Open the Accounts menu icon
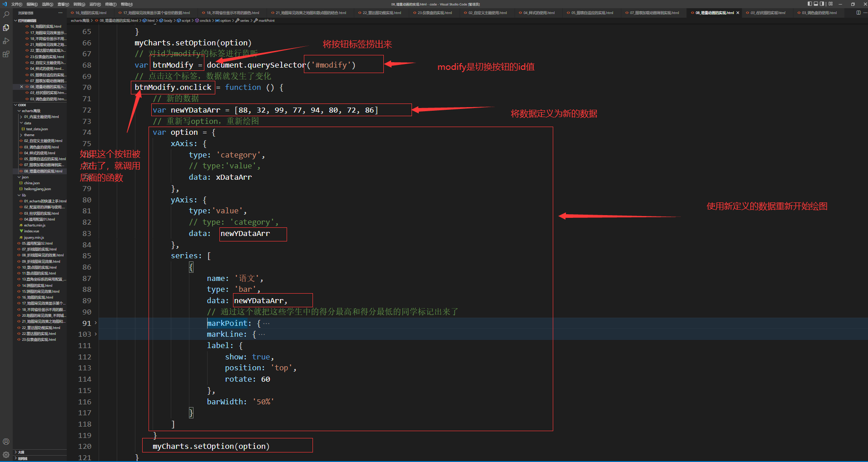Screen dimensions: 868x462 [x=6, y=442]
